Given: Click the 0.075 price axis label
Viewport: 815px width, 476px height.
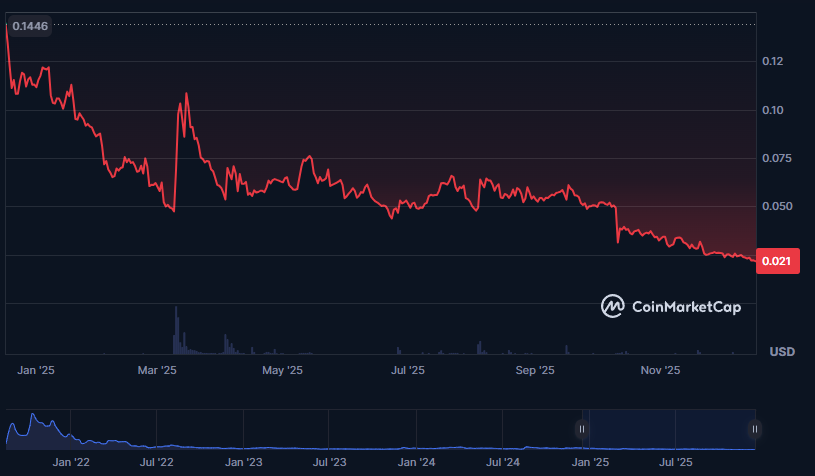Looking at the screenshot, I should tap(773, 159).
